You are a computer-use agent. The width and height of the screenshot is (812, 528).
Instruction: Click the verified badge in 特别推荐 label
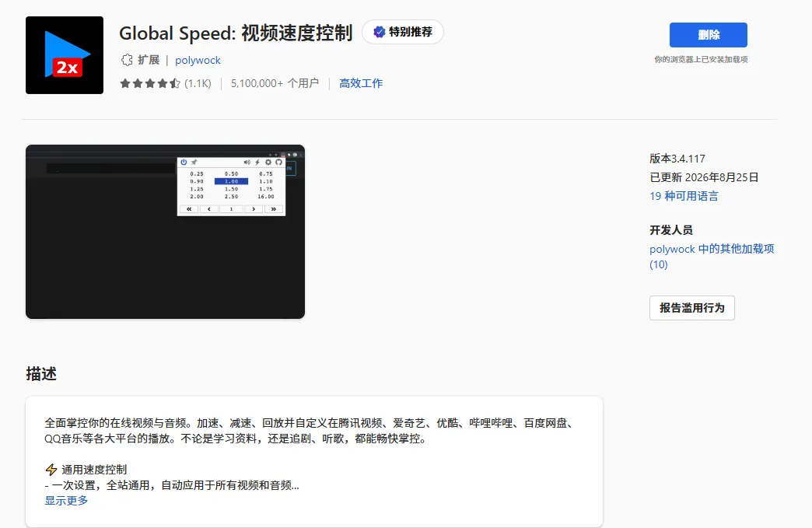(x=379, y=32)
